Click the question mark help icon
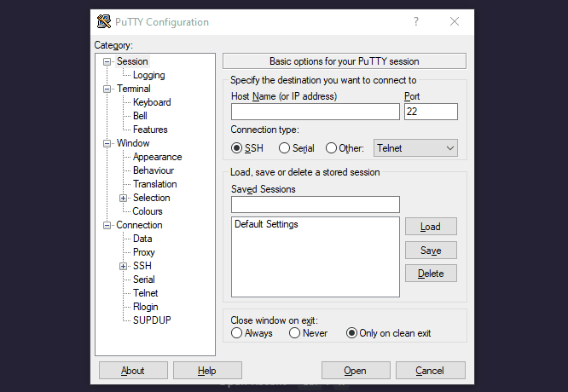This screenshot has height=392, width=568. (x=416, y=21)
